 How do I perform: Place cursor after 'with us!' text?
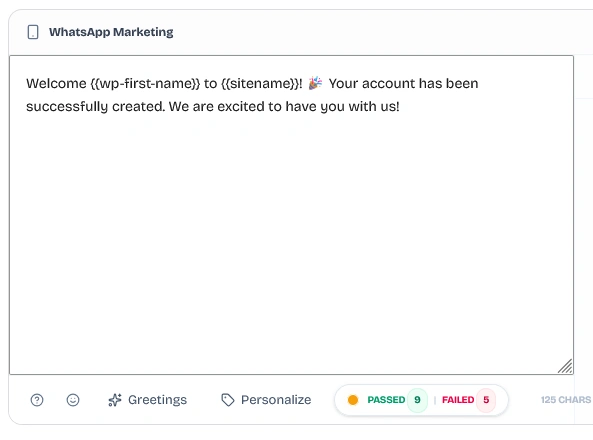pyautogui.click(x=401, y=107)
